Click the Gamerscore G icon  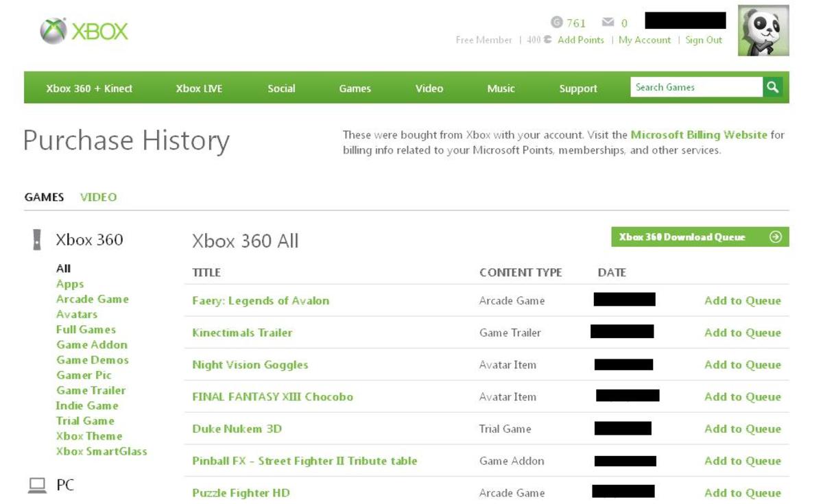tap(556, 23)
